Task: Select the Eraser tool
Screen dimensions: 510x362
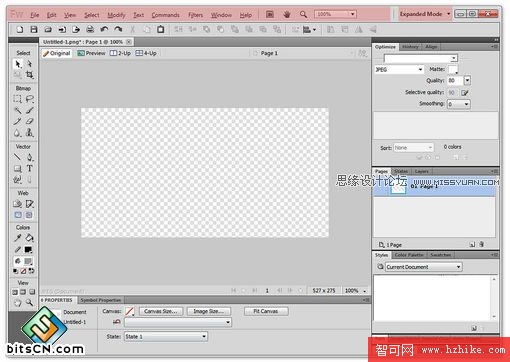Action: (30, 122)
